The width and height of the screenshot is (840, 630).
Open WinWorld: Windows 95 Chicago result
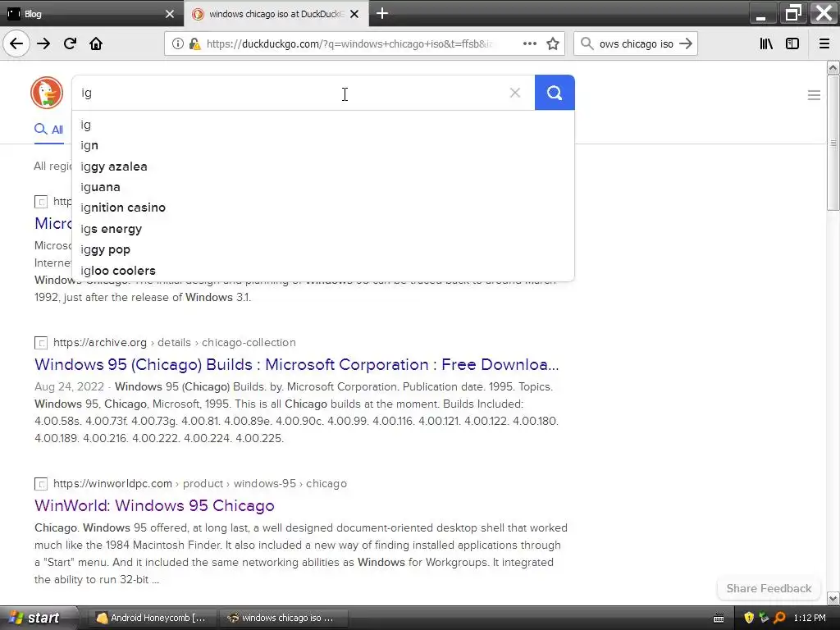point(154,505)
